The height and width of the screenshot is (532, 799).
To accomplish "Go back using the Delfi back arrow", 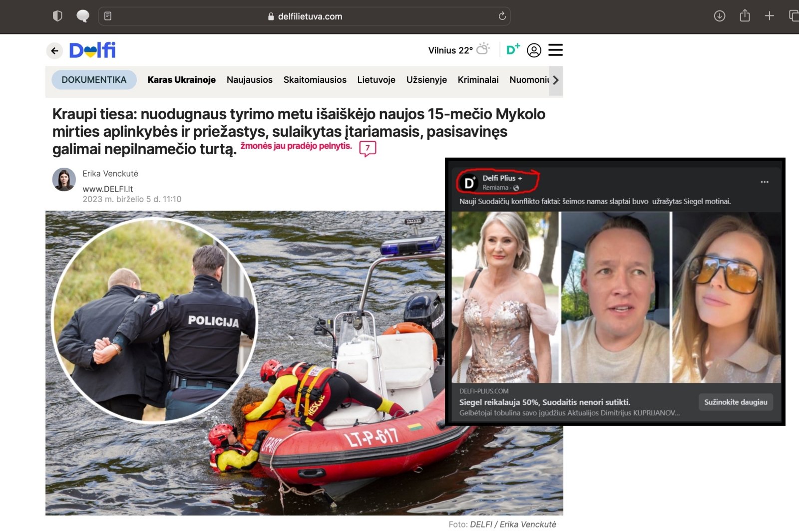I will point(54,50).
